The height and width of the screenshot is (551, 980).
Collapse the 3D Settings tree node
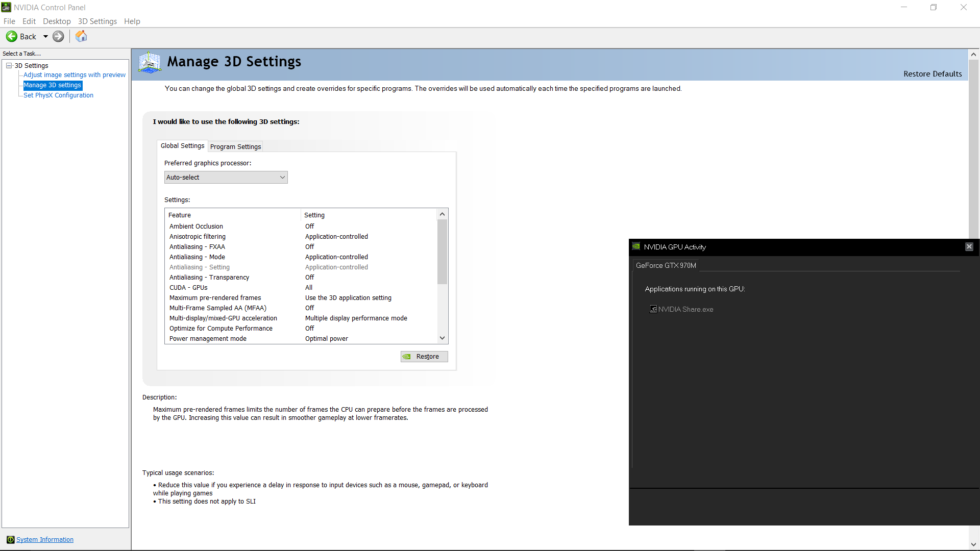[9, 65]
